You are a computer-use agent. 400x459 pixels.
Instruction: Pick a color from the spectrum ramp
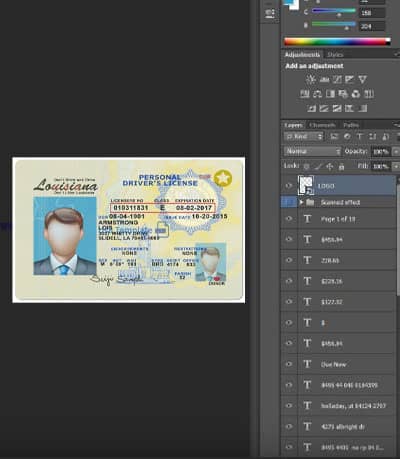(x=337, y=42)
